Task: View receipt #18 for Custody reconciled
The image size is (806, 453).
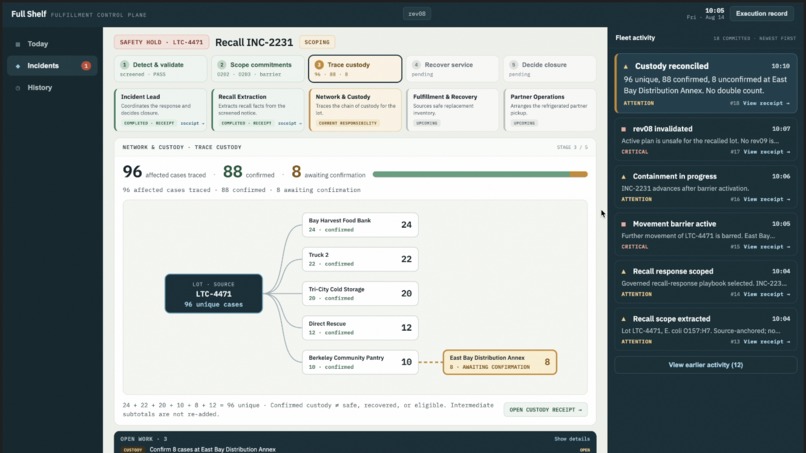Action: click(766, 103)
